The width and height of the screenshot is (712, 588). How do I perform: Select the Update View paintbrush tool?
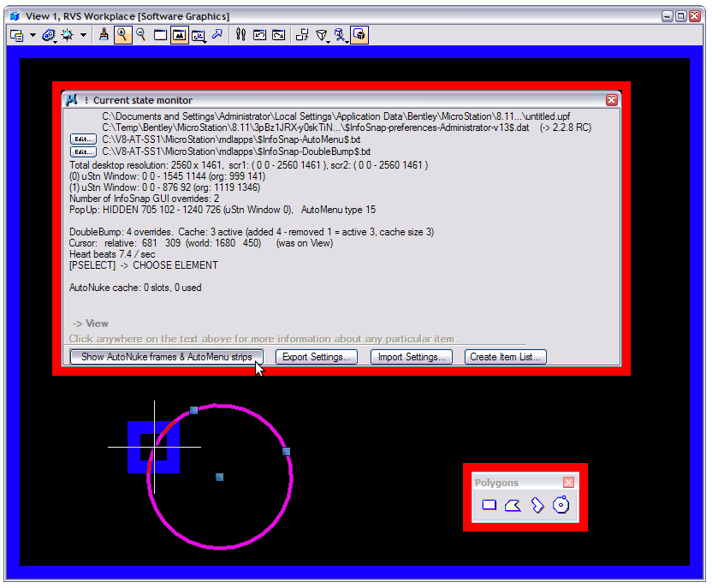click(x=104, y=35)
